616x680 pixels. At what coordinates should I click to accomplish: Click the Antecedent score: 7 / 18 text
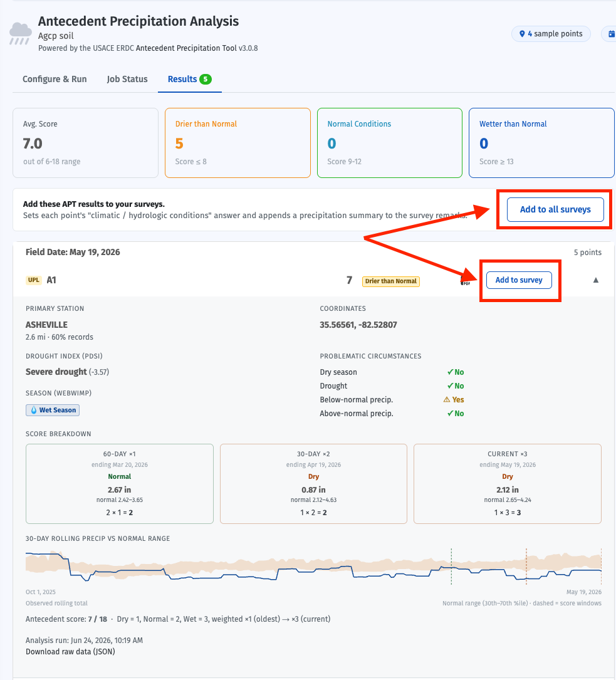pyautogui.click(x=66, y=619)
